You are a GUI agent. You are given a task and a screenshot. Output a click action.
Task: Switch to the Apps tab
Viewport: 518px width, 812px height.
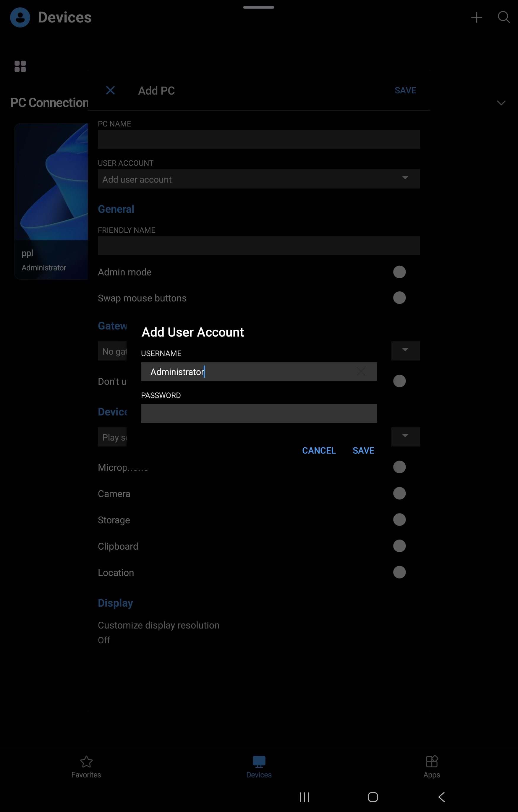point(431,767)
